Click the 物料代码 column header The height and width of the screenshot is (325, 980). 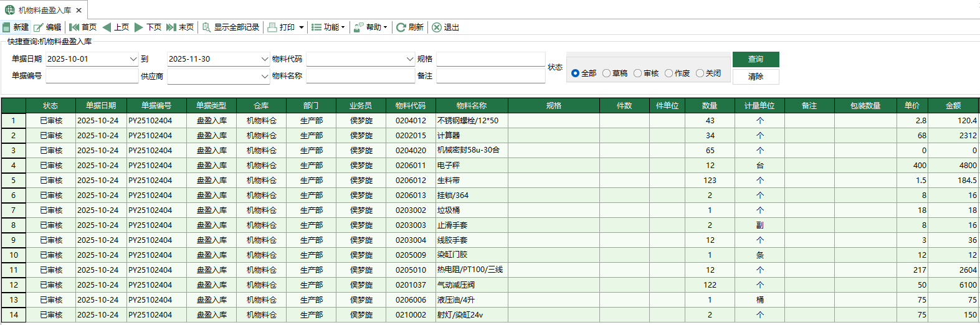pos(411,106)
